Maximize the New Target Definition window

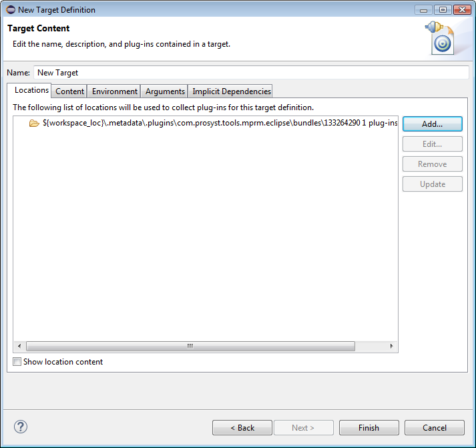(442, 10)
